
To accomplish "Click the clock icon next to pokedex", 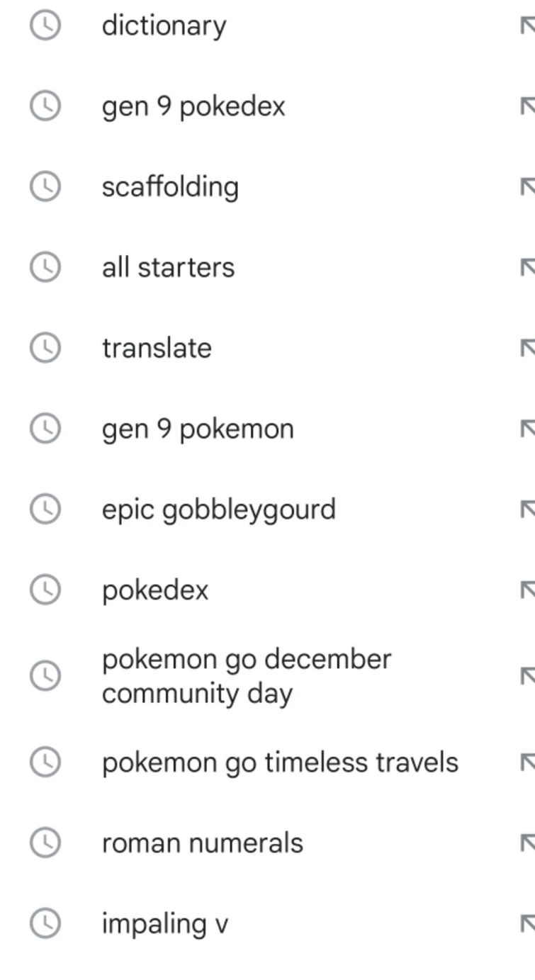I will [45, 589].
